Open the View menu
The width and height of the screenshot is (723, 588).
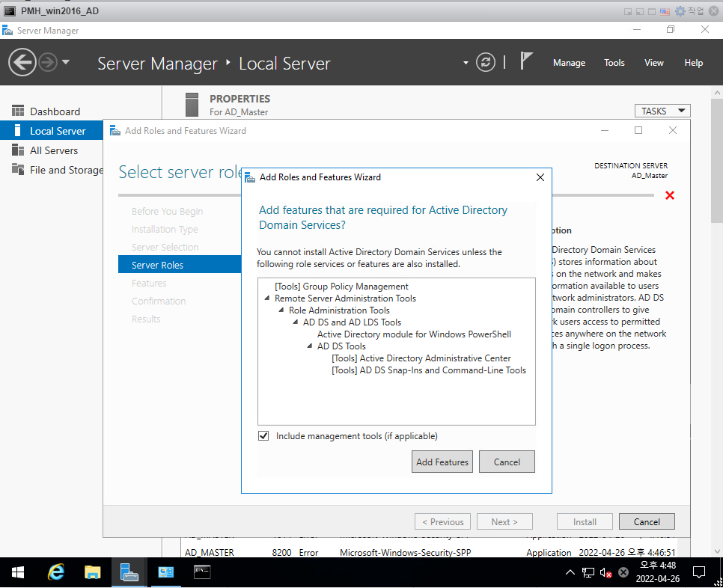pyautogui.click(x=653, y=63)
